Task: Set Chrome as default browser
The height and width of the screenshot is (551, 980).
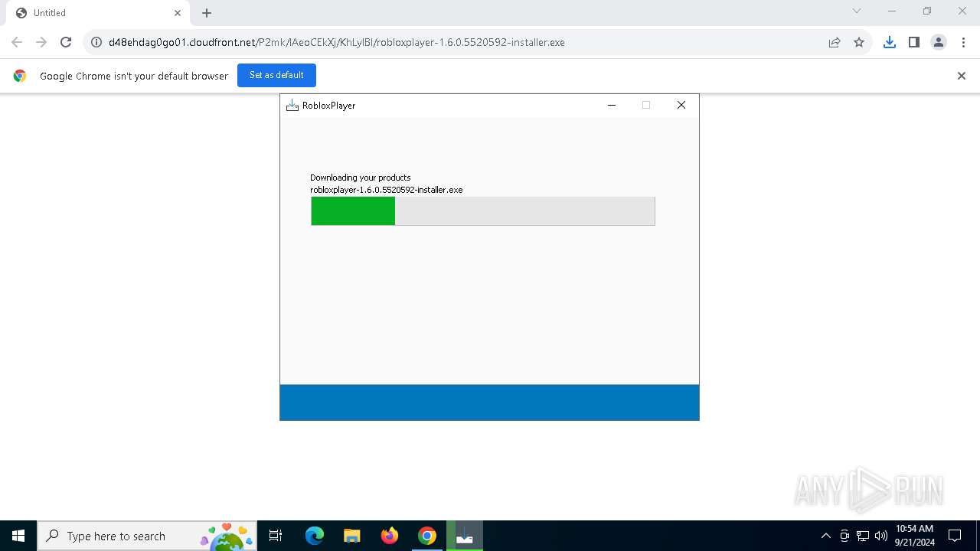Action: pos(276,75)
